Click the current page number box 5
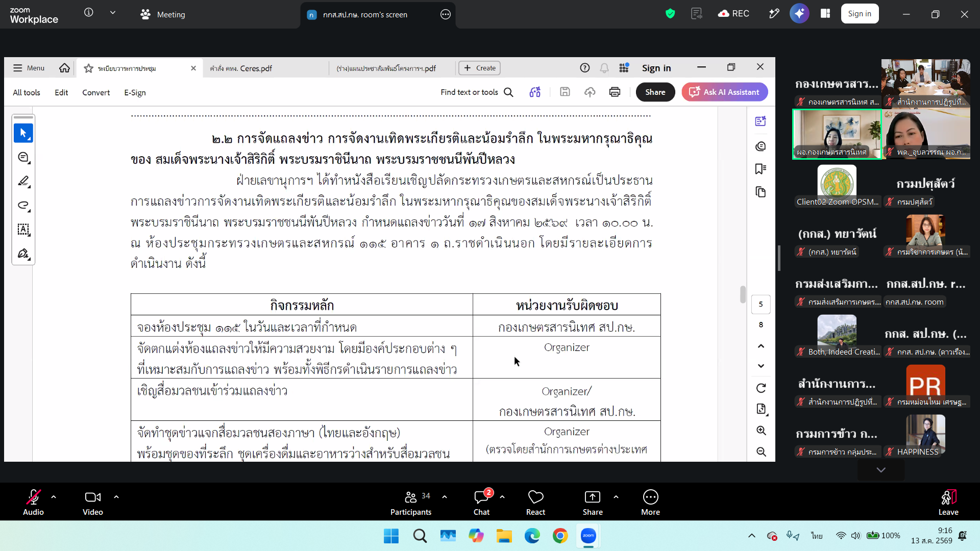Viewport: 980px width, 551px height. pyautogui.click(x=761, y=305)
